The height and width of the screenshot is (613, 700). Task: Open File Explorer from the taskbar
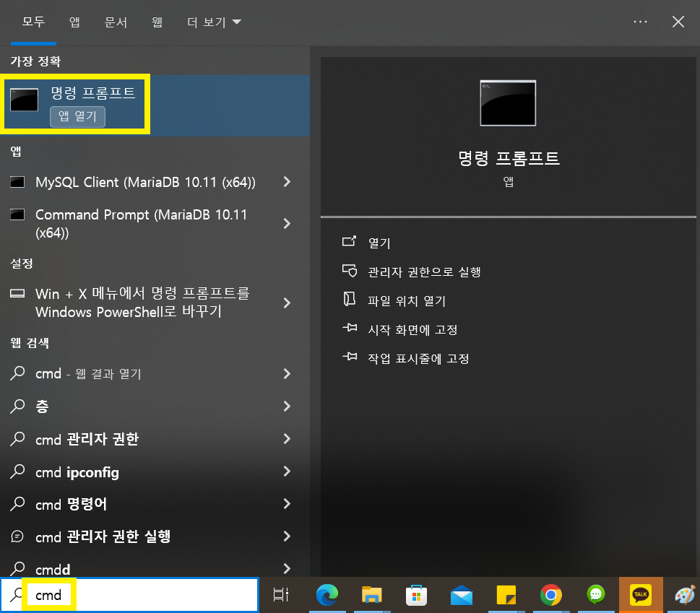point(372,595)
